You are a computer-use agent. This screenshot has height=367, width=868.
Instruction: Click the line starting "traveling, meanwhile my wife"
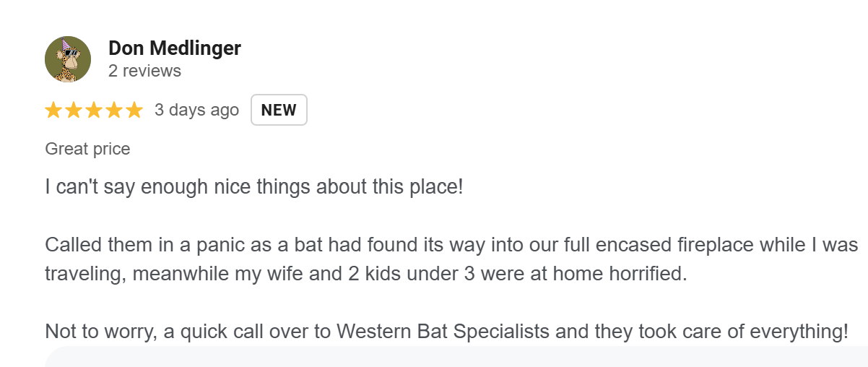point(366,275)
